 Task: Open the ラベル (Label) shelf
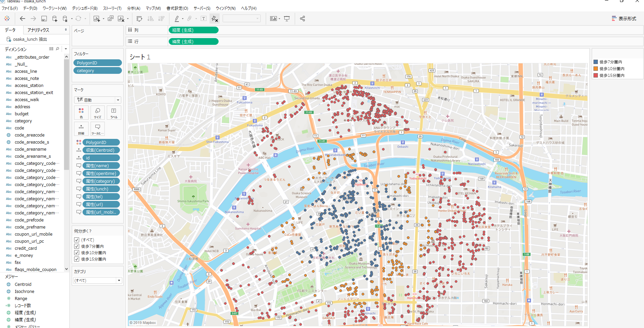tap(114, 113)
